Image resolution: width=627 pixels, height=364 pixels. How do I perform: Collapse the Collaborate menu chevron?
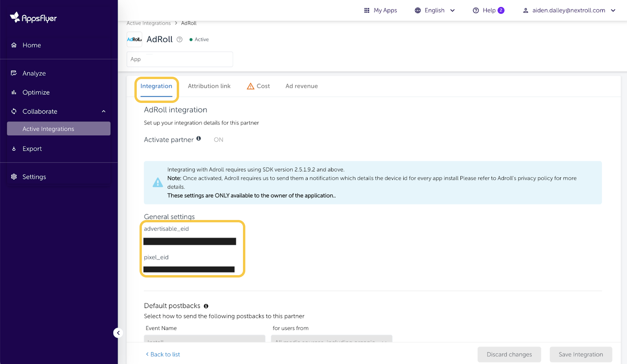pos(104,112)
